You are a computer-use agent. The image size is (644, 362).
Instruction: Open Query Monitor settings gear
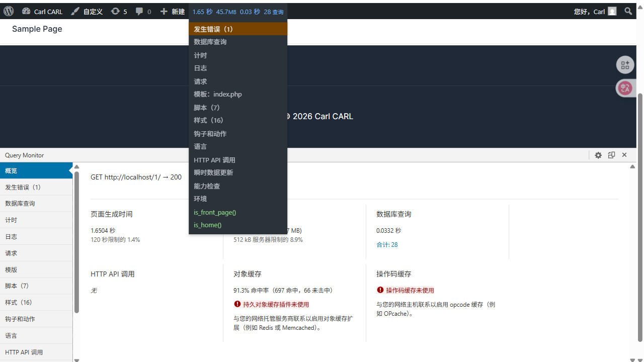point(598,155)
